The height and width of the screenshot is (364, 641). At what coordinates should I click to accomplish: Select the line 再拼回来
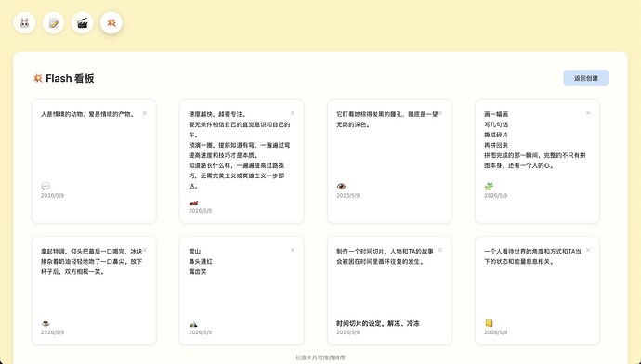[x=496, y=145]
